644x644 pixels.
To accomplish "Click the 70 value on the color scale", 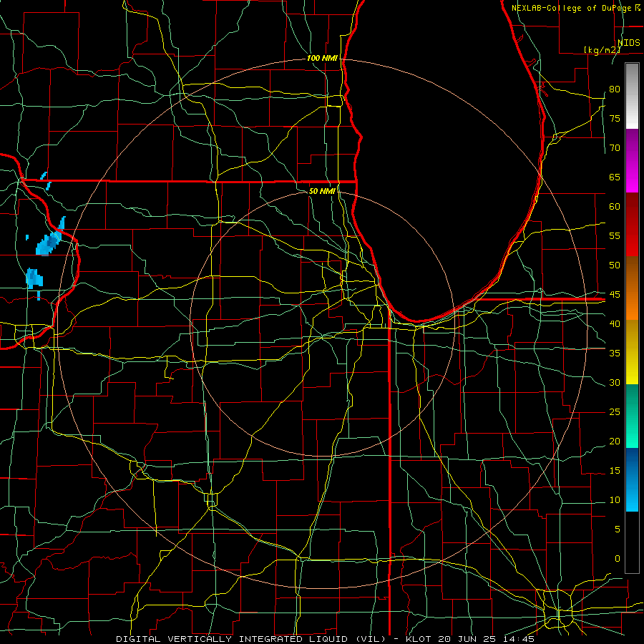I will [615, 148].
